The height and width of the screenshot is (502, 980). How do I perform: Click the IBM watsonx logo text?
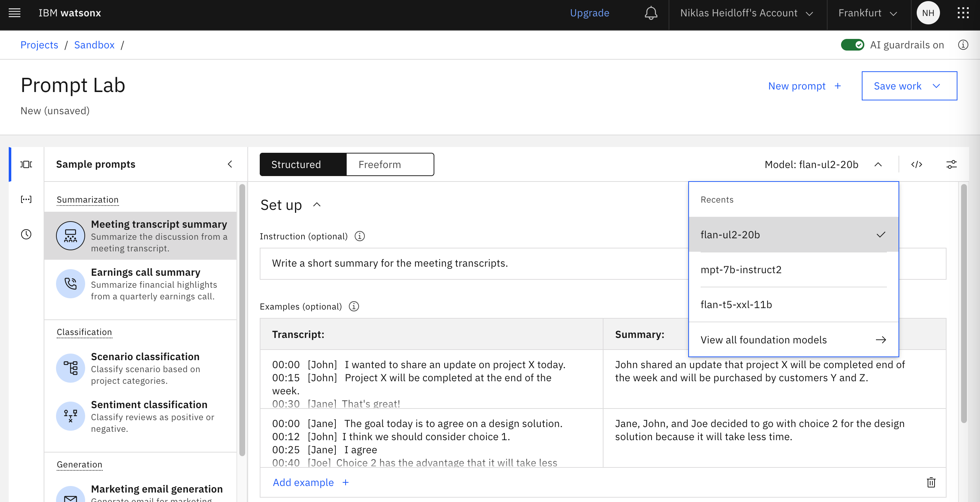(69, 13)
